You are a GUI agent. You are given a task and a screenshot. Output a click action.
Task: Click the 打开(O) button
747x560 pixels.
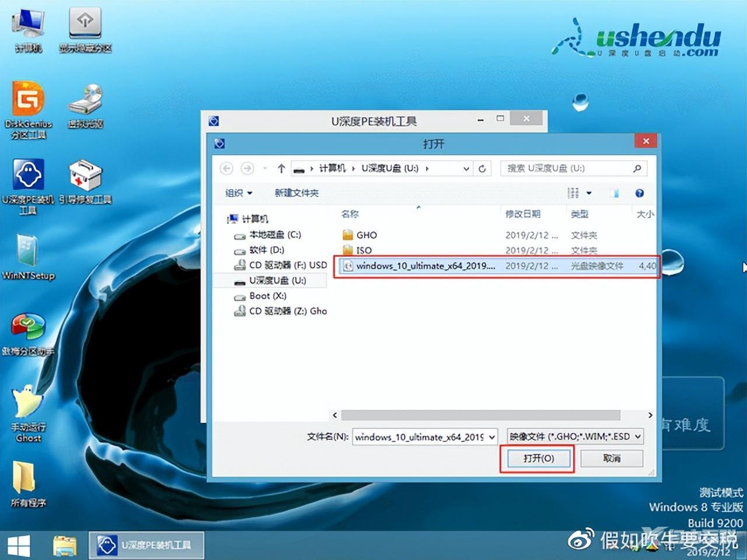pos(538,459)
